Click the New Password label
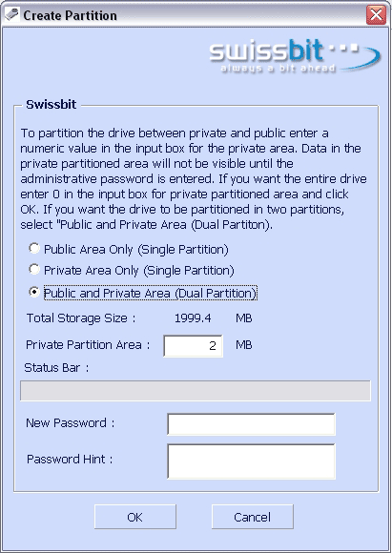 click(x=71, y=422)
